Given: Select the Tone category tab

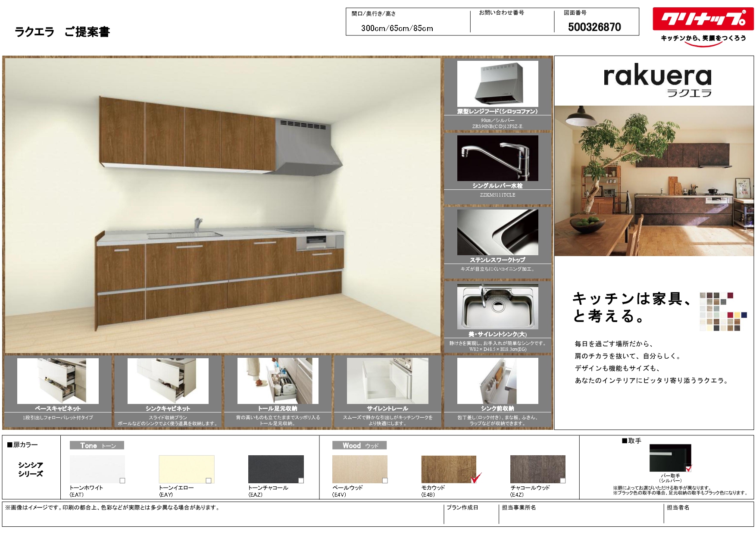Looking at the screenshot, I should [97, 445].
